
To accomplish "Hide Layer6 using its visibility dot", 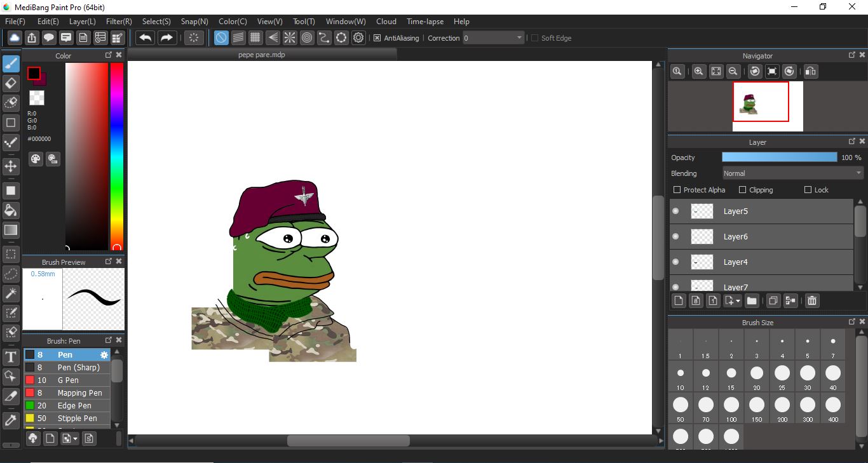I will [675, 236].
